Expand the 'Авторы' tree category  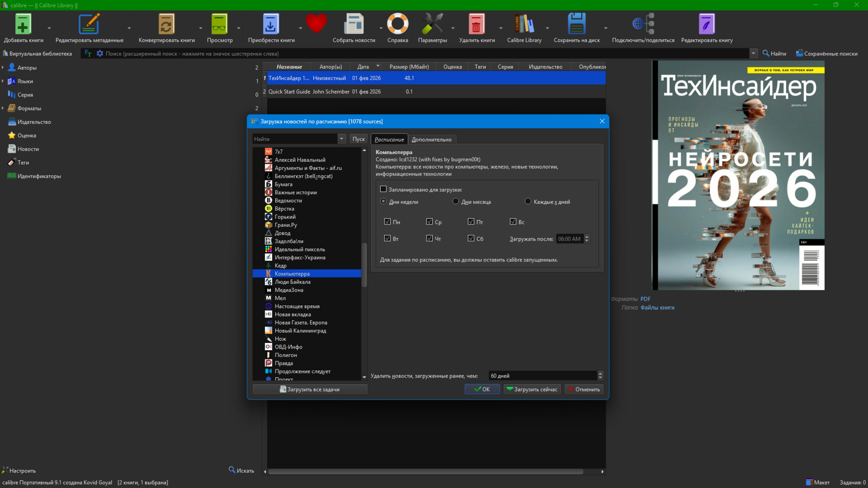(x=3, y=68)
